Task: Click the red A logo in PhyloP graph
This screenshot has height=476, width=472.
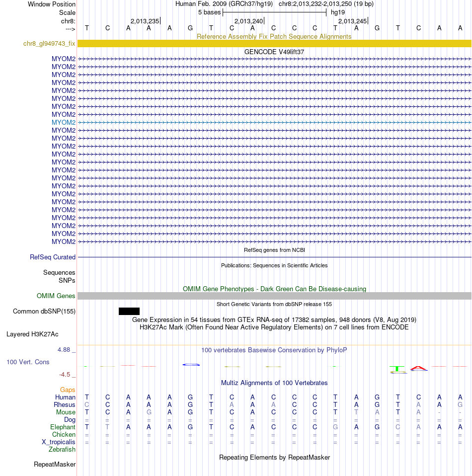Action: coord(418,369)
